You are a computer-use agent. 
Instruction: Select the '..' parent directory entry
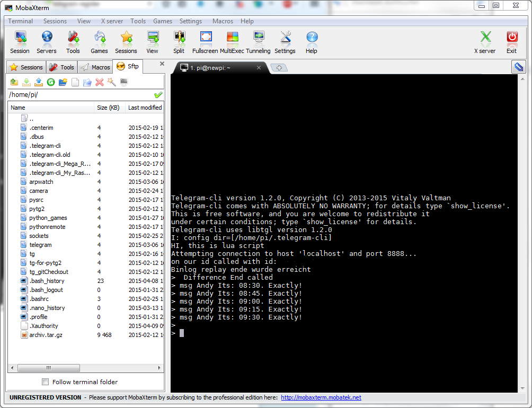[31, 119]
